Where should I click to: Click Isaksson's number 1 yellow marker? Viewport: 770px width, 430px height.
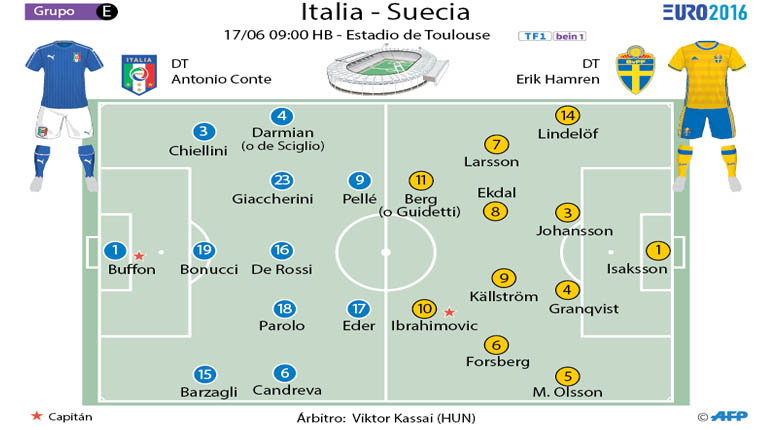pos(658,250)
